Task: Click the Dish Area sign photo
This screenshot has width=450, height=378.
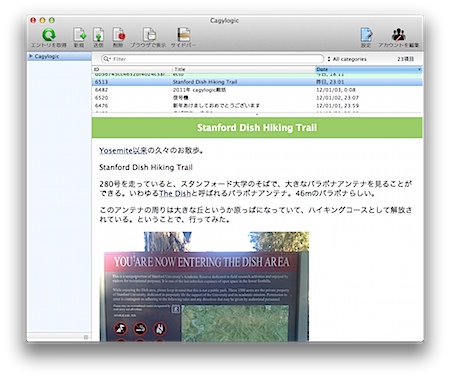Action: [204, 287]
